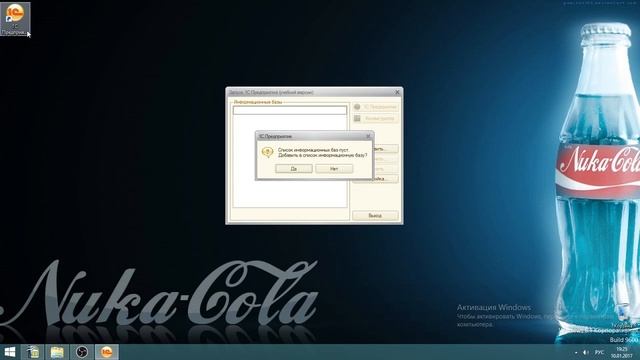Click the question icon in the dialog
Viewport: 640px width, 360px height.
[x=267, y=153]
